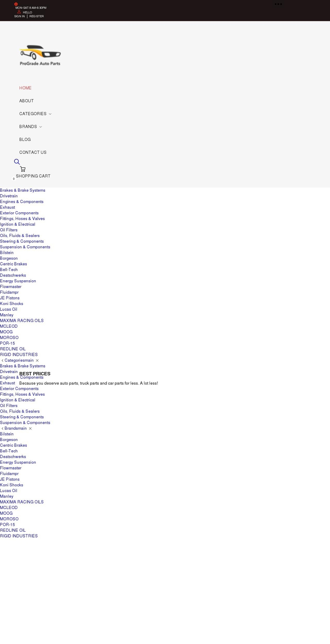Screen dimensions: 330x644
Task: Click the back chevron beside Categoriesmain
Action: tap(2, 360)
